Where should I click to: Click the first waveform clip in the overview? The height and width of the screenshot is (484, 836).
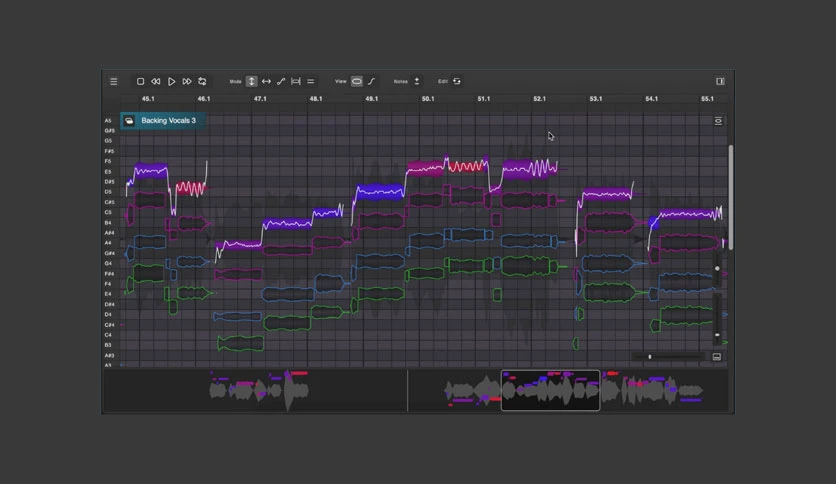[259, 390]
